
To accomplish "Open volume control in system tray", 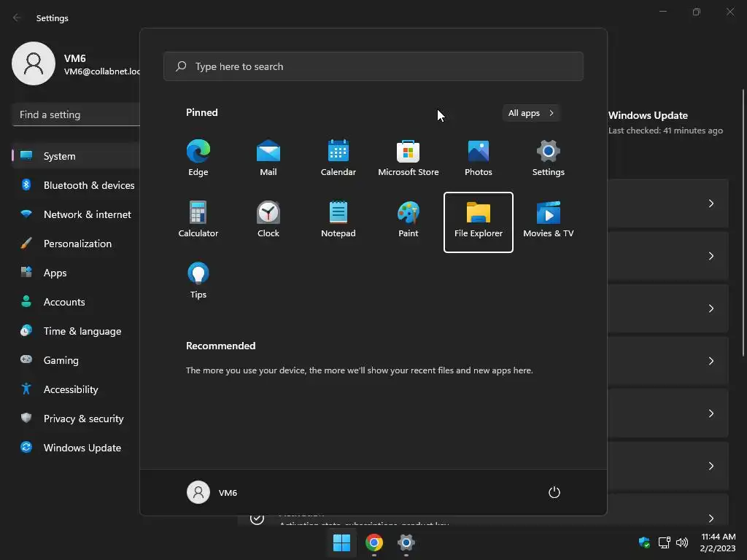I will (x=682, y=542).
